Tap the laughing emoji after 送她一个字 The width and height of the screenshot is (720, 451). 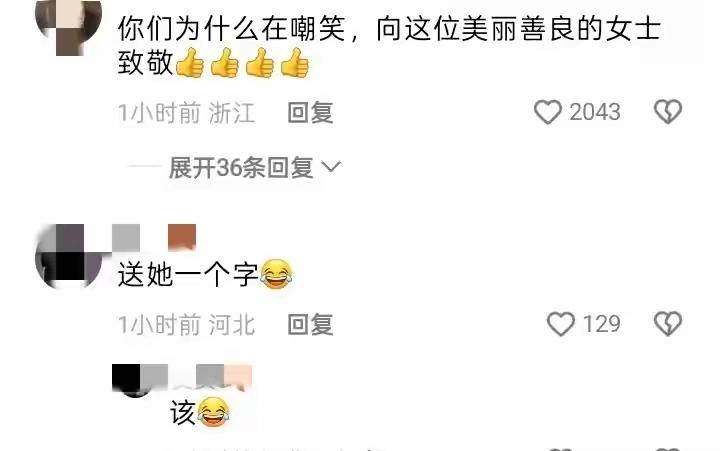(276, 274)
